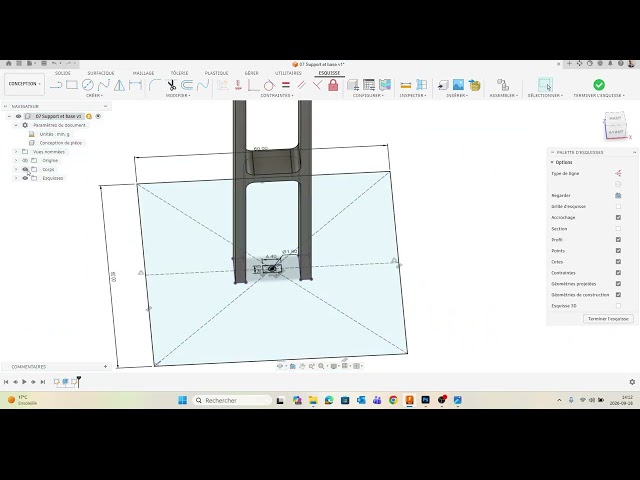The height and width of the screenshot is (480, 640).
Task: Toggle Contraintes checkbox
Action: [x=618, y=273]
